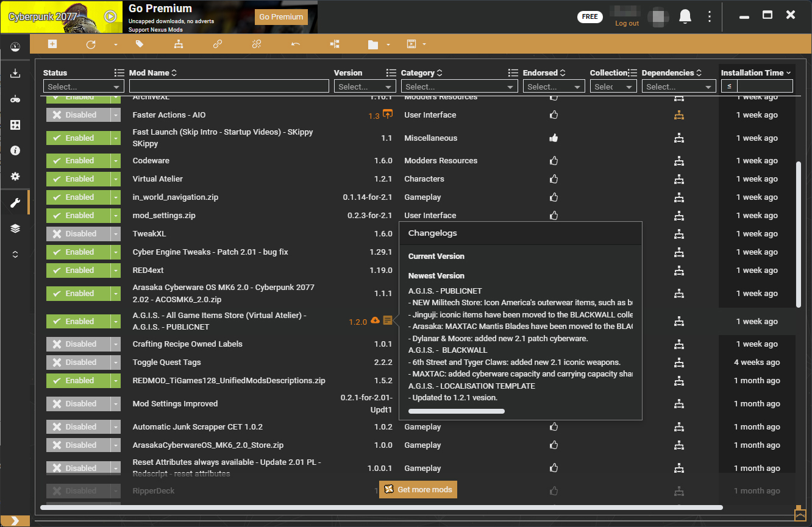The image size is (812, 527).
Task: Click the install from file plus icon
Action: [x=52, y=44]
